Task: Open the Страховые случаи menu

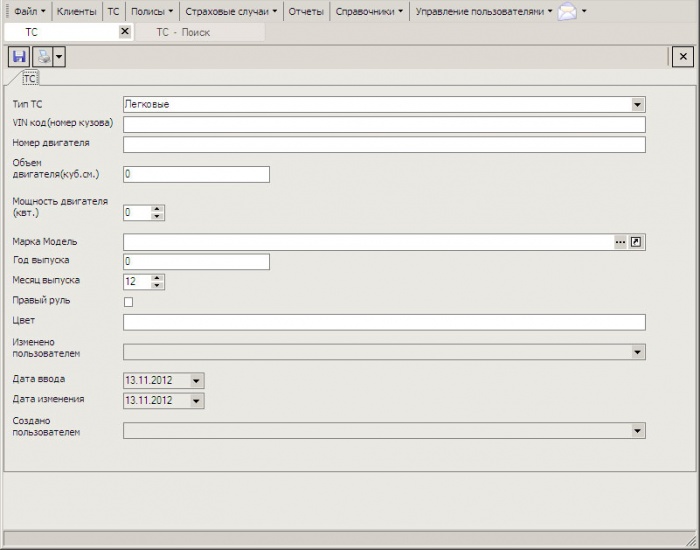Action: [x=231, y=12]
